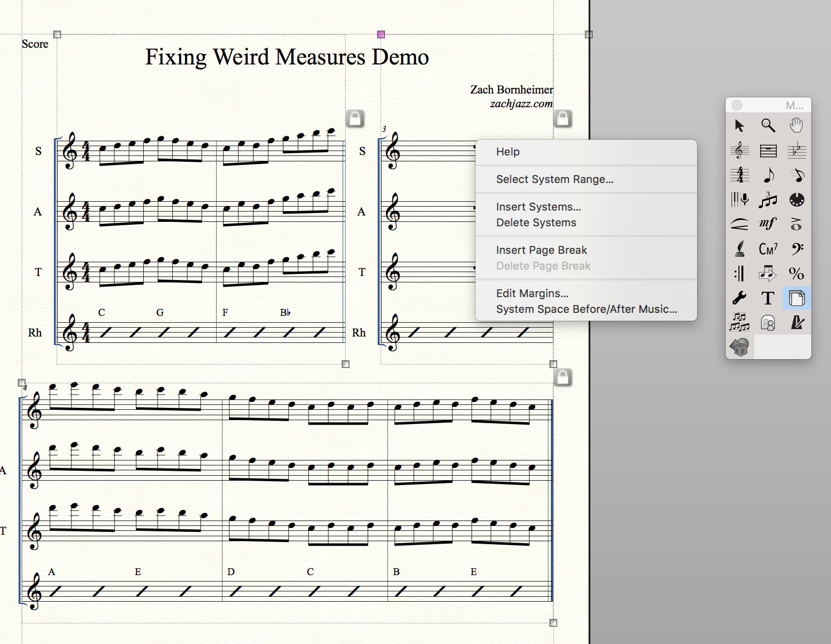Open System Space Before/After Music
This screenshot has height=644, width=831.
coord(586,309)
